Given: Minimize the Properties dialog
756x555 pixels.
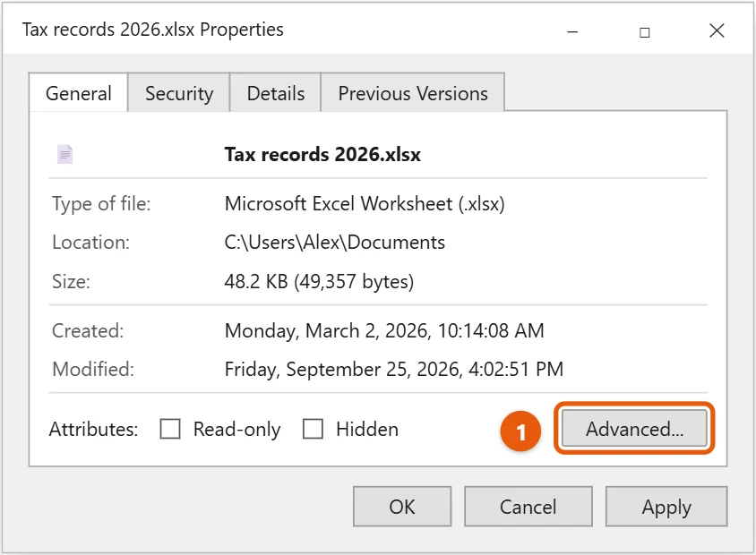Looking at the screenshot, I should pyautogui.click(x=572, y=30).
